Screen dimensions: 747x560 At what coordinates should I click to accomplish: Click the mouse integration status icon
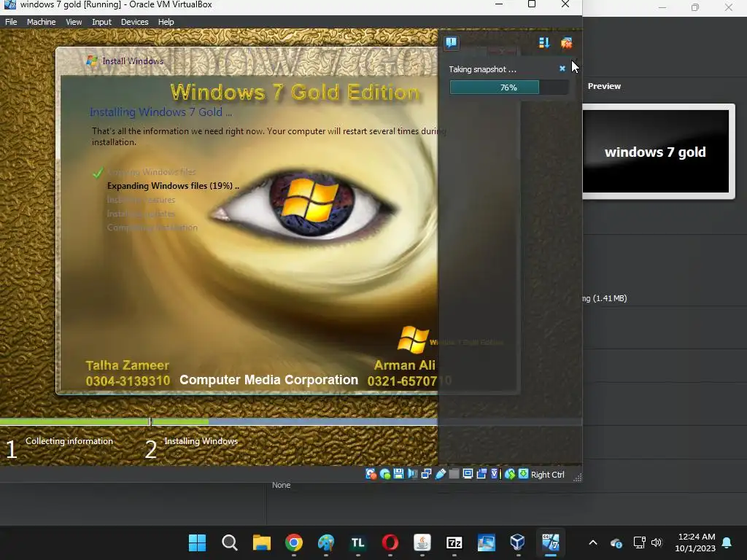click(510, 474)
